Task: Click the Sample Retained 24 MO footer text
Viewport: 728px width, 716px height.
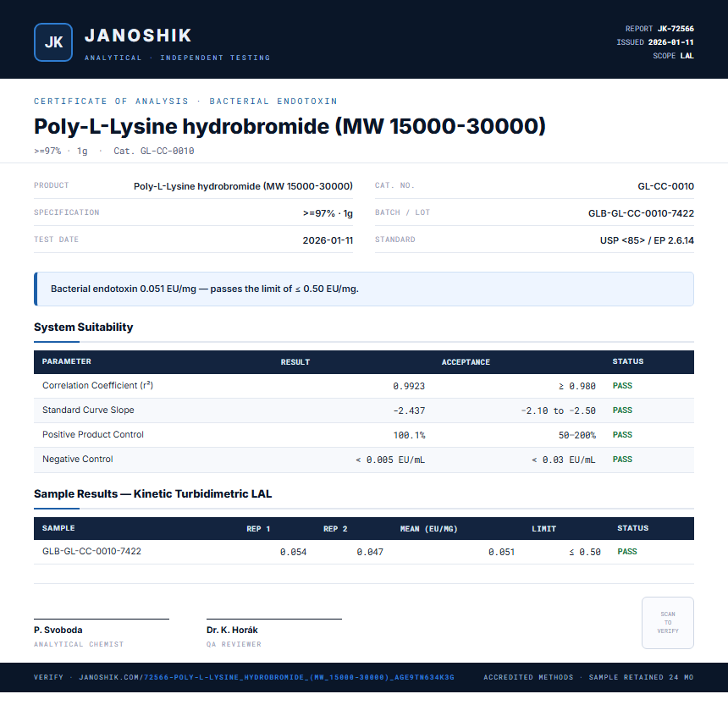Action: coord(641,677)
